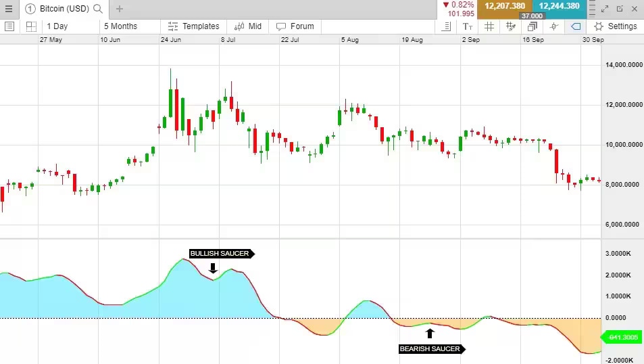Image resolution: width=644 pixels, height=364 pixels.
Task: Toggle the crosshair cursor tool
Action: pyautogui.click(x=554, y=26)
